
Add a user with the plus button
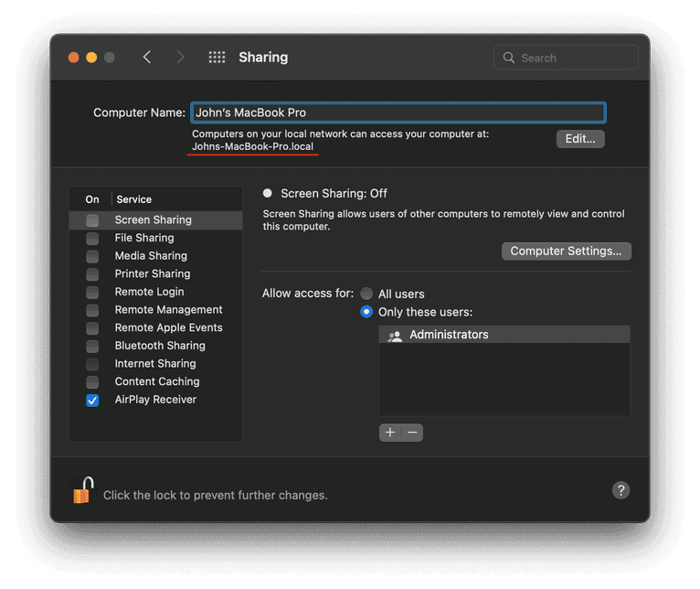tap(390, 432)
